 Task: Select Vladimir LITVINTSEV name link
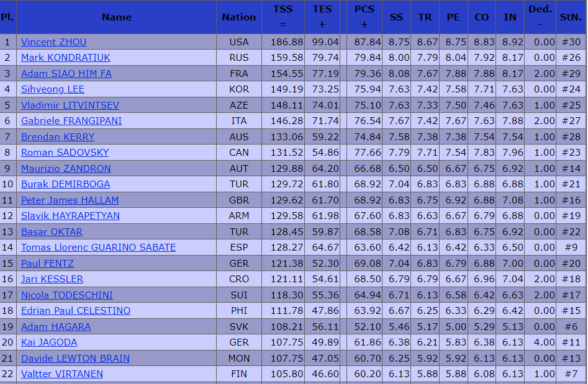(x=70, y=105)
